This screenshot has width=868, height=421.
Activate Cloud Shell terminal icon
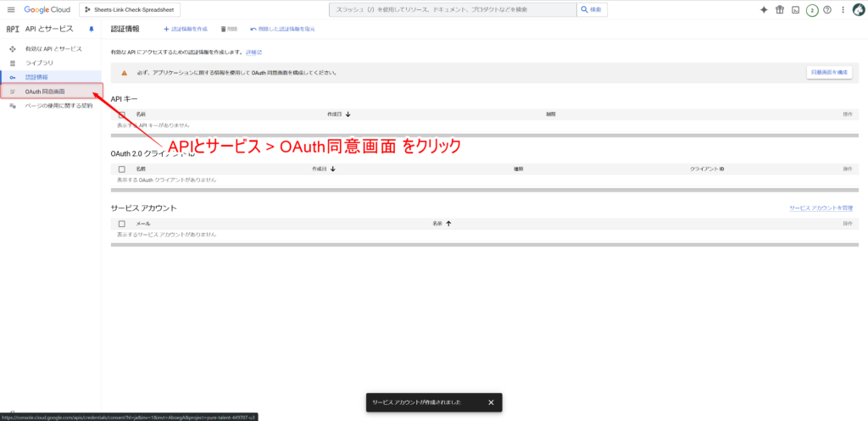tap(795, 9)
